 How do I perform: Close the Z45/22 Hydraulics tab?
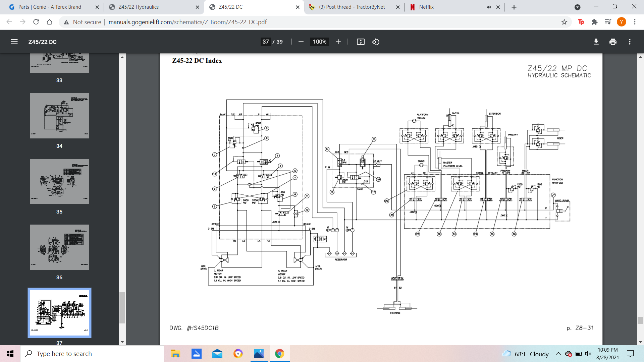pos(197,7)
